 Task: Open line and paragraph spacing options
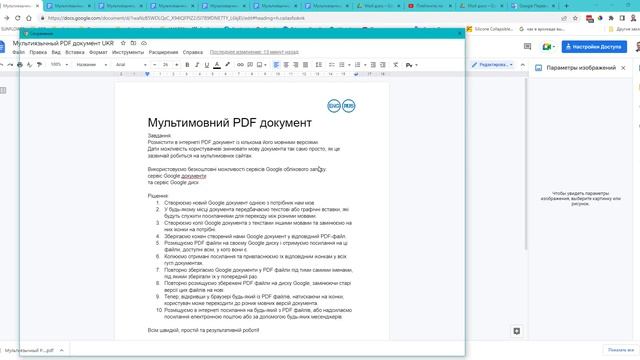point(319,64)
